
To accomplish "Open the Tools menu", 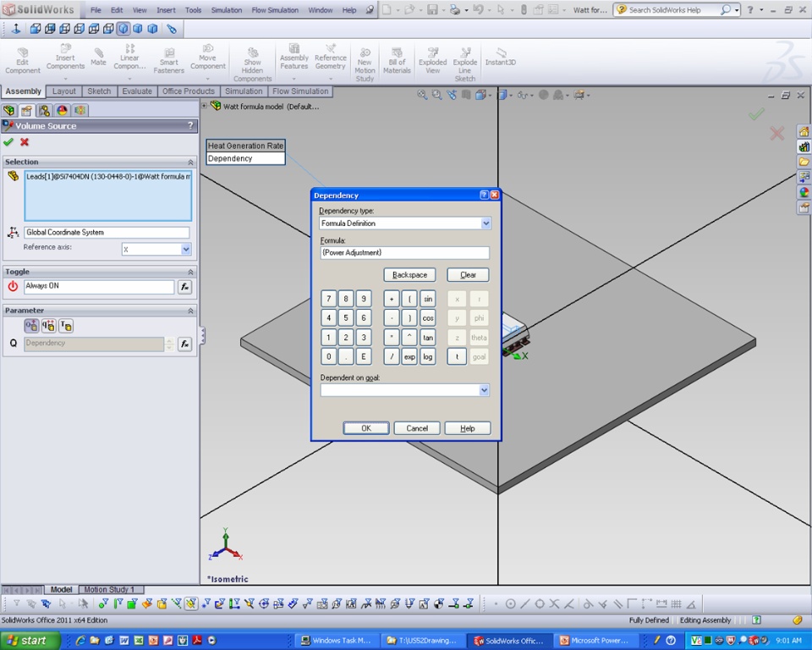I will point(193,10).
